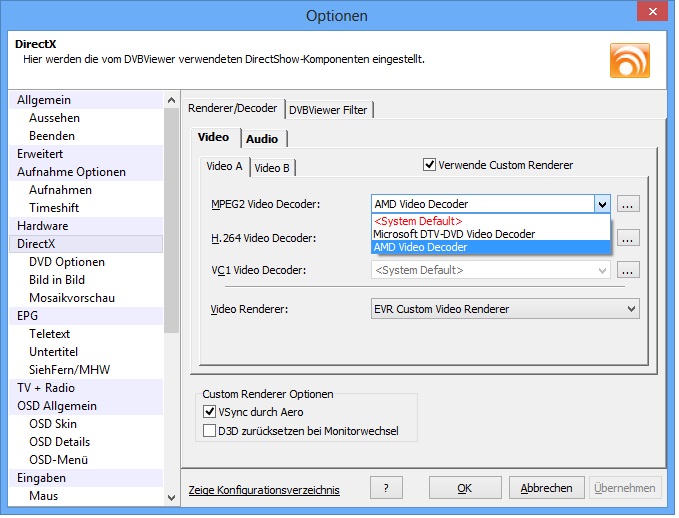Viewport: 679px width, 518px height.
Task: Open Zeige Konfigurationsverzeichnis link
Action: click(265, 492)
